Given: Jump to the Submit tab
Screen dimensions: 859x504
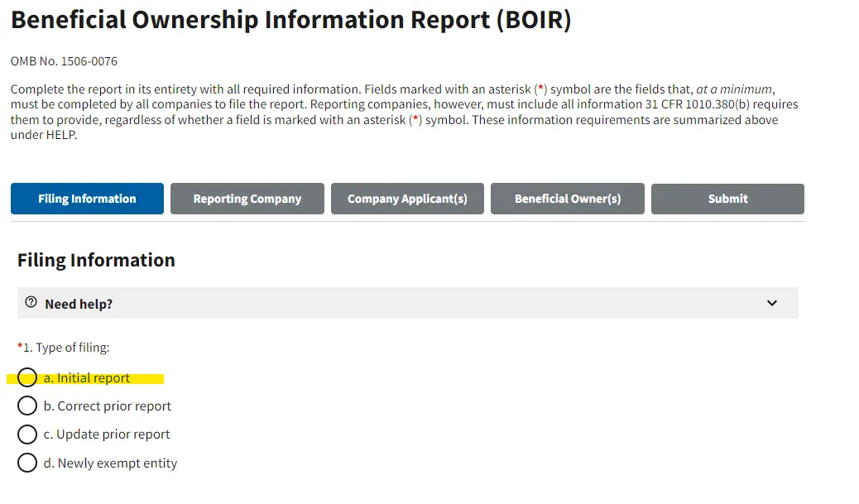Looking at the screenshot, I should point(727,199).
